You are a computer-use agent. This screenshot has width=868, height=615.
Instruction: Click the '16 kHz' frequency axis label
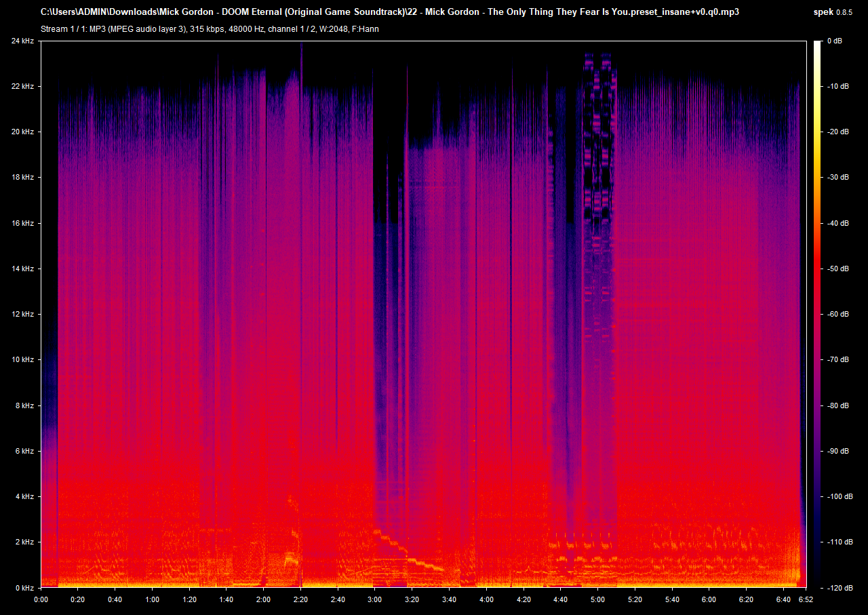pos(22,223)
